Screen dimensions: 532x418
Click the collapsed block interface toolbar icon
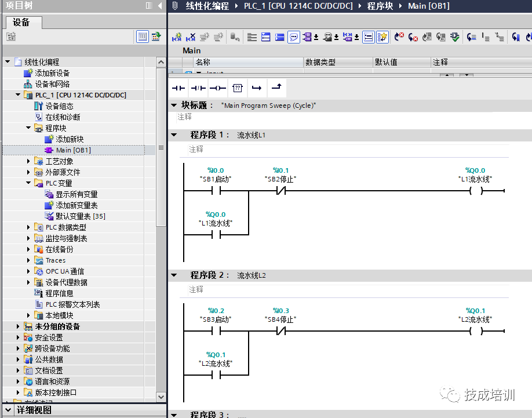252,37
